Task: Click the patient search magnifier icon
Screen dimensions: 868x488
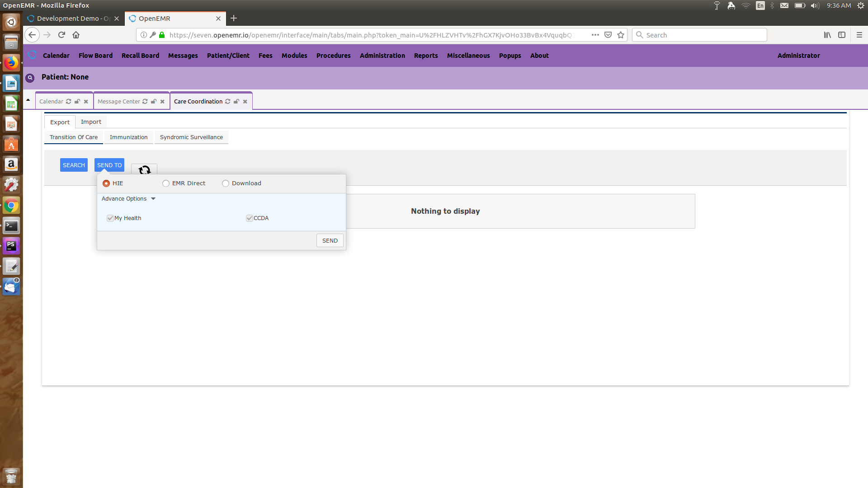Action: pyautogui.click(x=29, y=78)
